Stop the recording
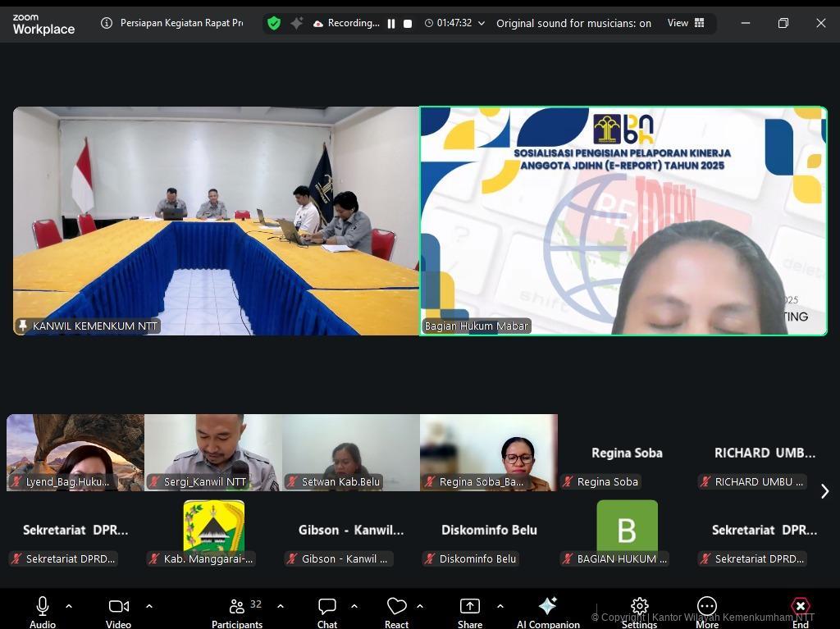 click(408, 24)
